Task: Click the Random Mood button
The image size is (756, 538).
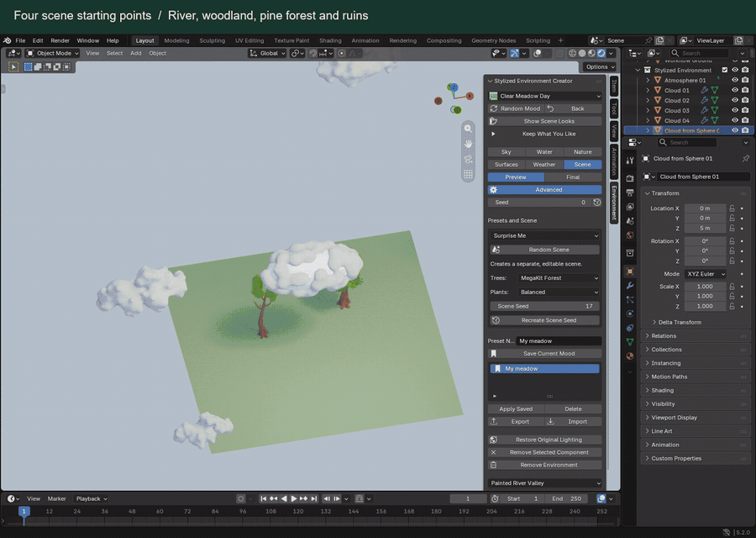Action: (516, 108)
